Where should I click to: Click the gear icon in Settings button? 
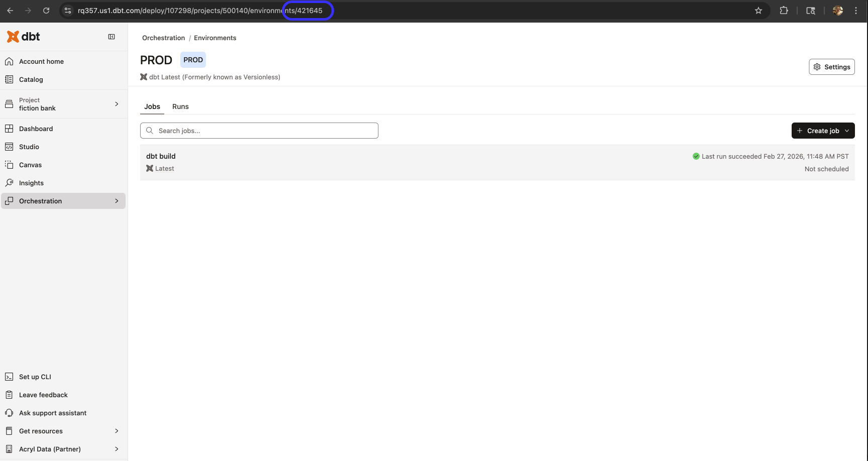(x=817, y=67)
